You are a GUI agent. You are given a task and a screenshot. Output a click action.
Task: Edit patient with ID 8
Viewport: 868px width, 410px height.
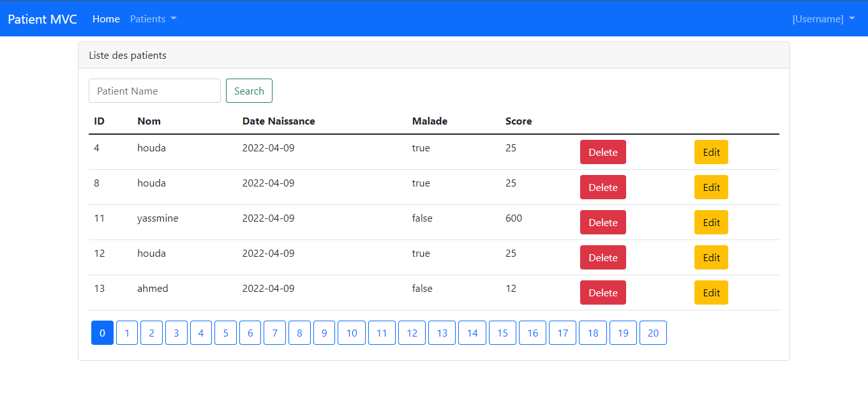[x=711, y=187]
